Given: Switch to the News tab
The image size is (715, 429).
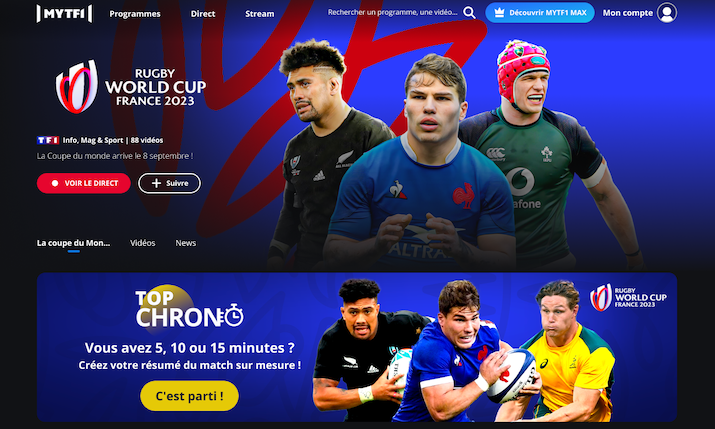Looking at the screenshot, I should [x=186, y=243].
